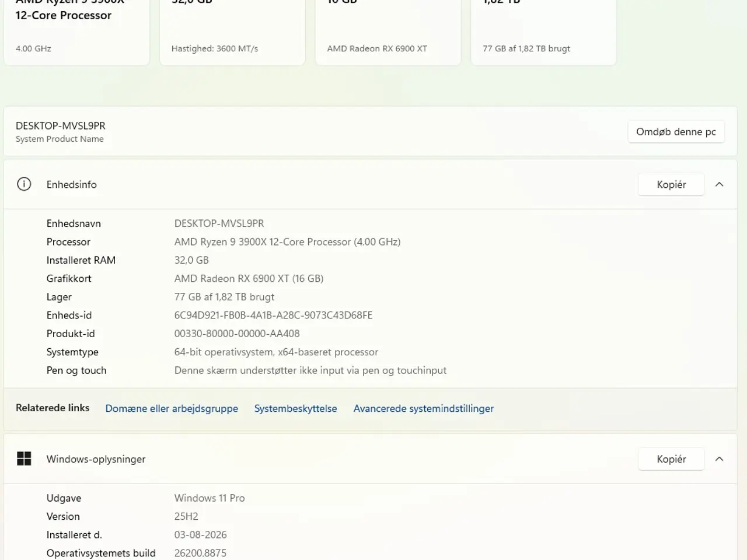The width and height of the screenshot is (747, 560).
Task: Click the Relaterede links label
Action: tap(53, 408)
